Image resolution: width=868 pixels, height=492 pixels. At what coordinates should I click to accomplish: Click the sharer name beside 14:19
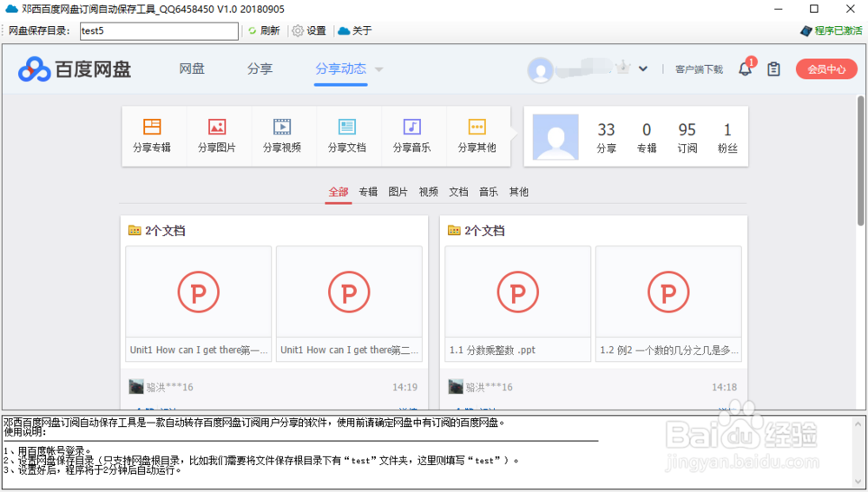(170, 387)
